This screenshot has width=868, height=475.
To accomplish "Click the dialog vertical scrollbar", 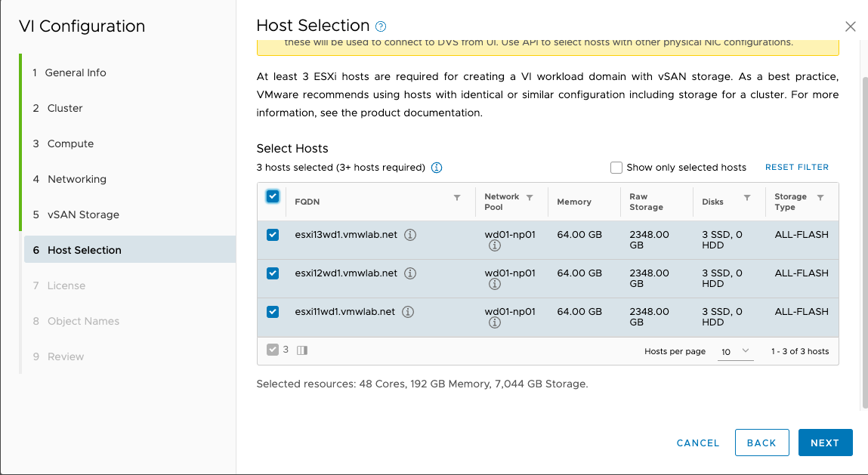I will [865, 244].
